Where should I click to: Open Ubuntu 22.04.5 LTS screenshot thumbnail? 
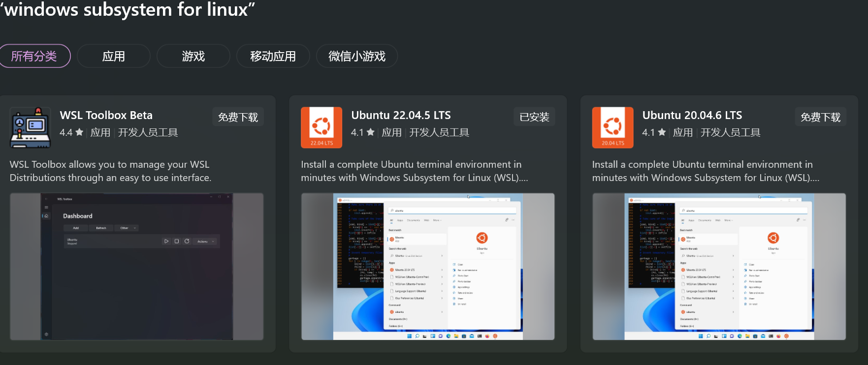428,267
